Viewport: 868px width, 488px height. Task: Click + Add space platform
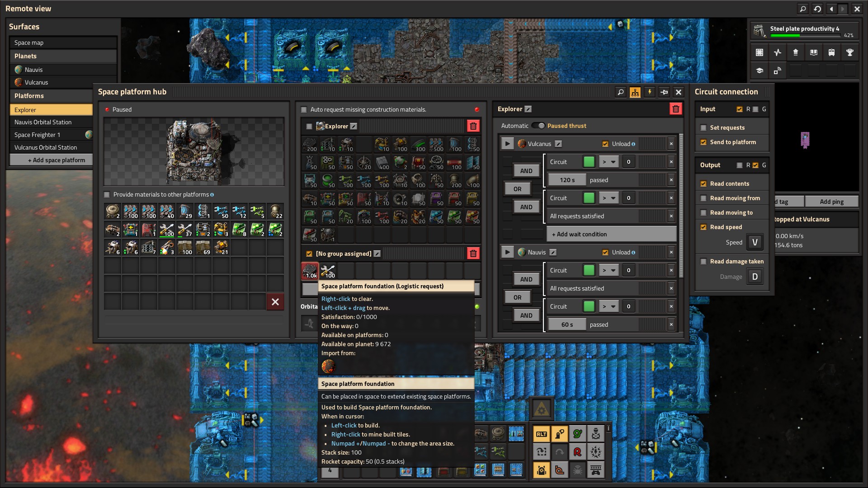(51, 160)
